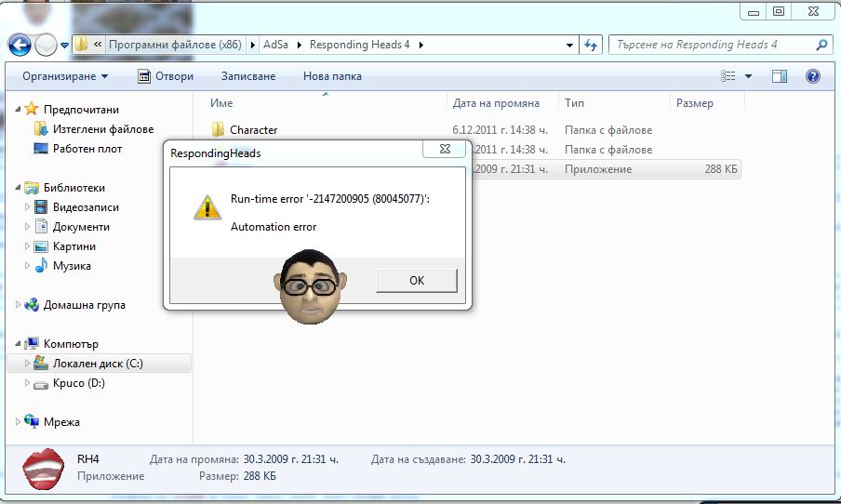Sort files by the Размер column header

pos(694,103)
